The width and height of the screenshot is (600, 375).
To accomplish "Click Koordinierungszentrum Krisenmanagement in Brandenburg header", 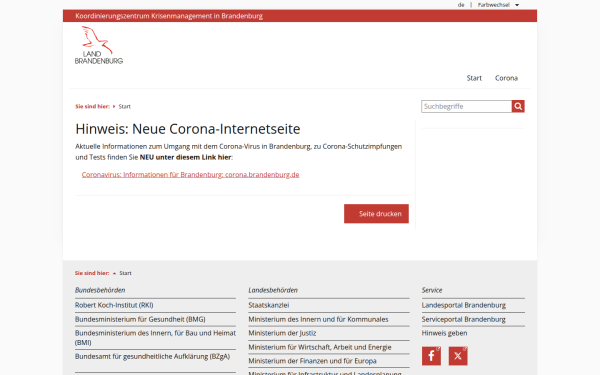I will point(169,16).
